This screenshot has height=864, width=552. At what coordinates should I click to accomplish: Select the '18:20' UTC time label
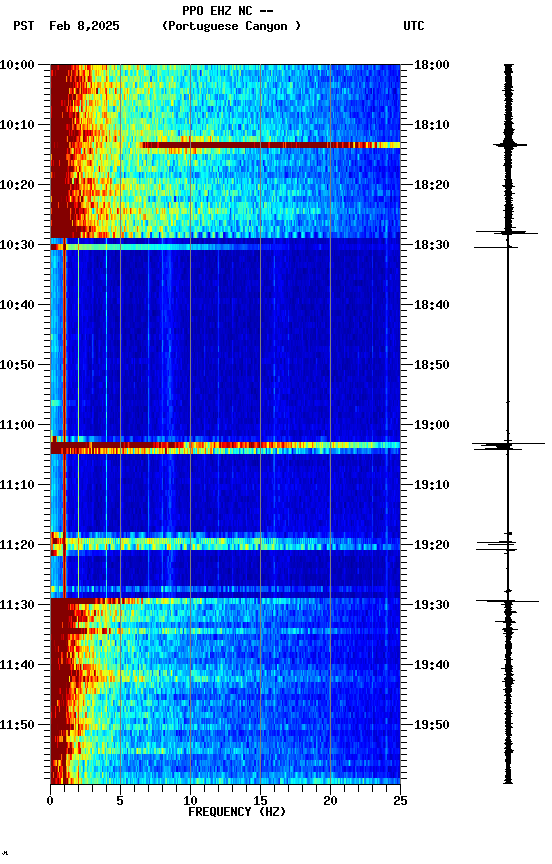coord(432,185)
